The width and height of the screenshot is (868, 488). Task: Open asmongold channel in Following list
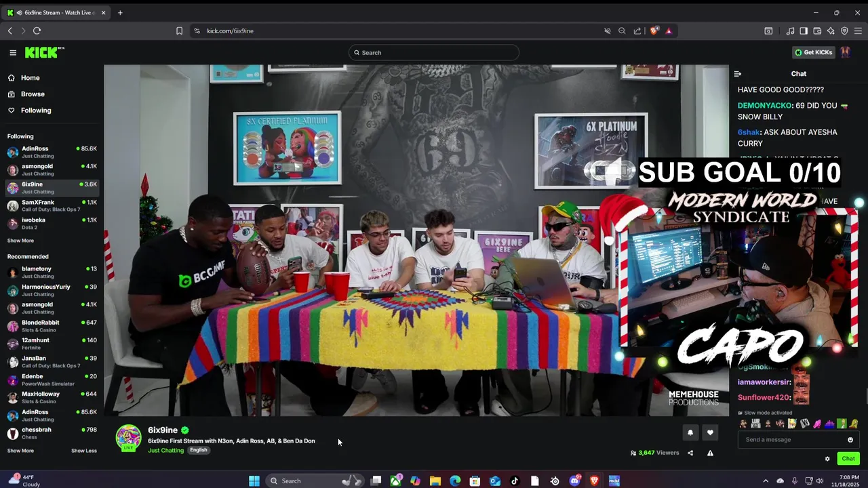coord(52,169)
